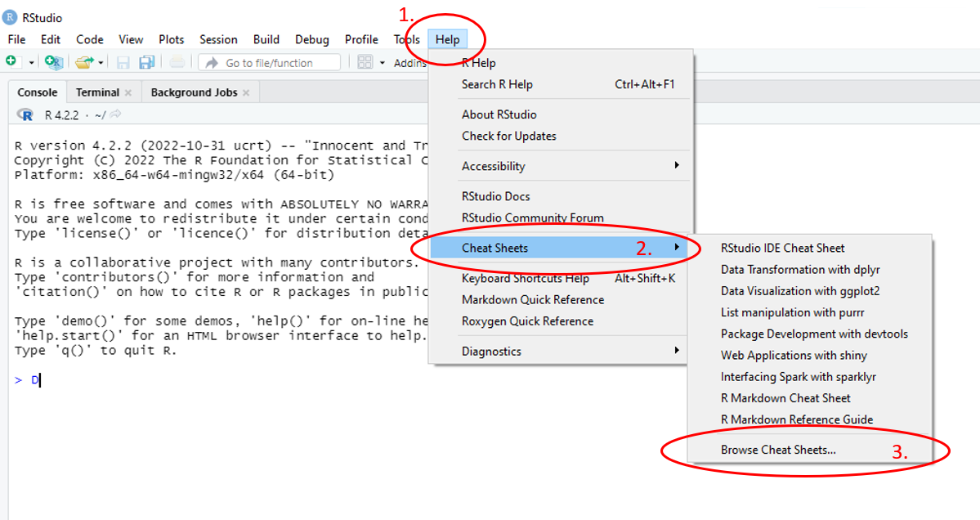Open the Session menu
Image resolution: width=980 pixels, height=520 pixels.
click(218, 39)
